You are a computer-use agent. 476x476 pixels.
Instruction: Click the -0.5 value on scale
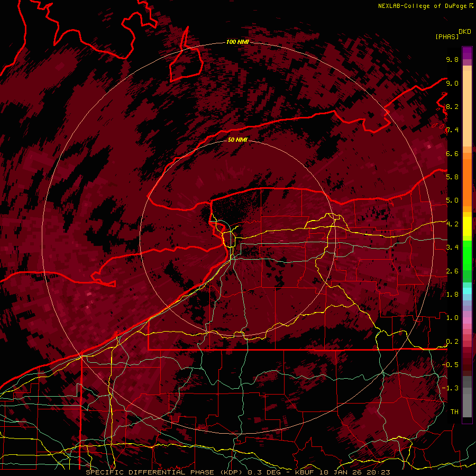pyautogui.click(x=450, y=364)
